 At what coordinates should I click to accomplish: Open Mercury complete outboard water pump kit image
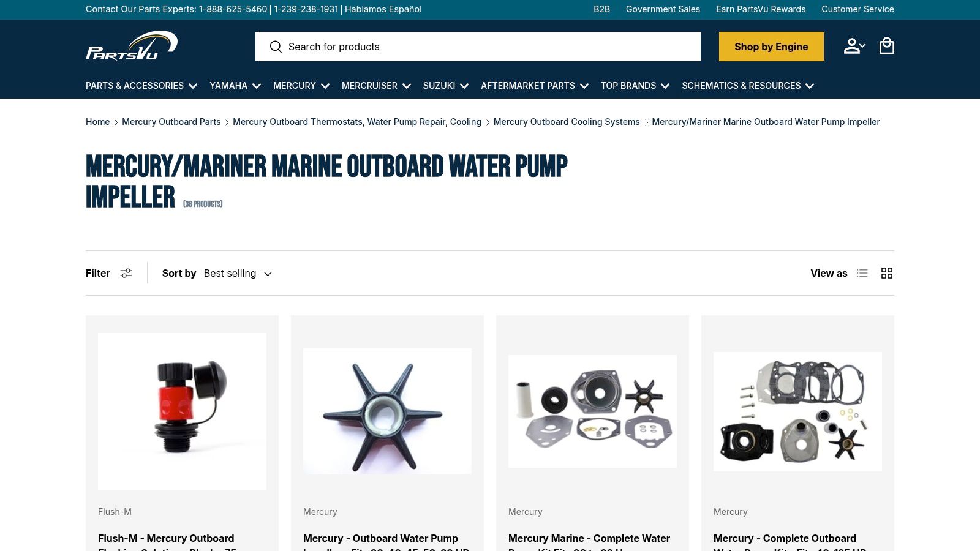point(797,411)
